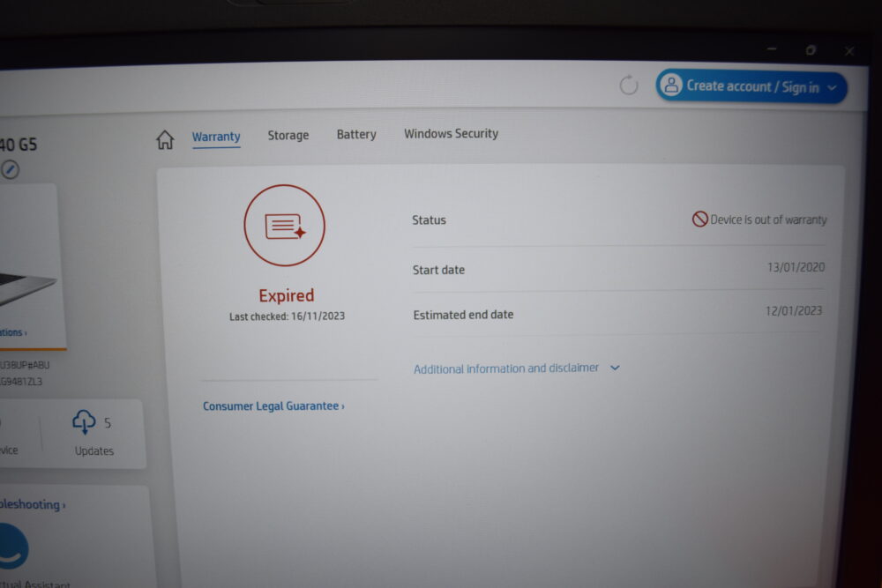Click the Device is out of warranty text
This screenshot has width=882, height=588.
[x=768, y=220]
